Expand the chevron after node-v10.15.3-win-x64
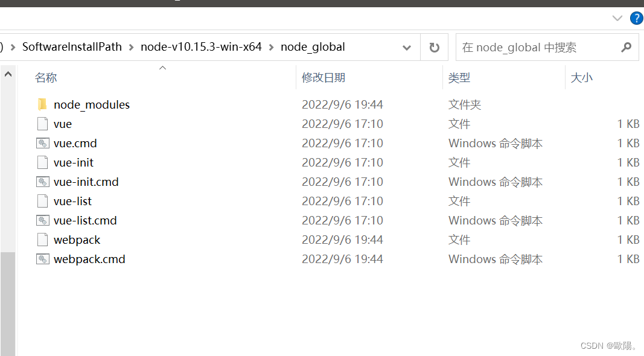The image size is (644, 356). tap(271, 48)
